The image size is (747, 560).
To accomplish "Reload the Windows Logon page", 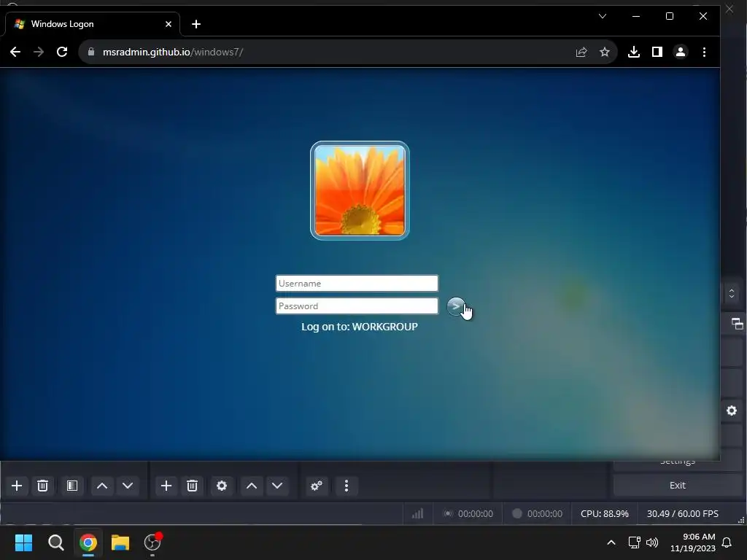I will coord(62,52).
